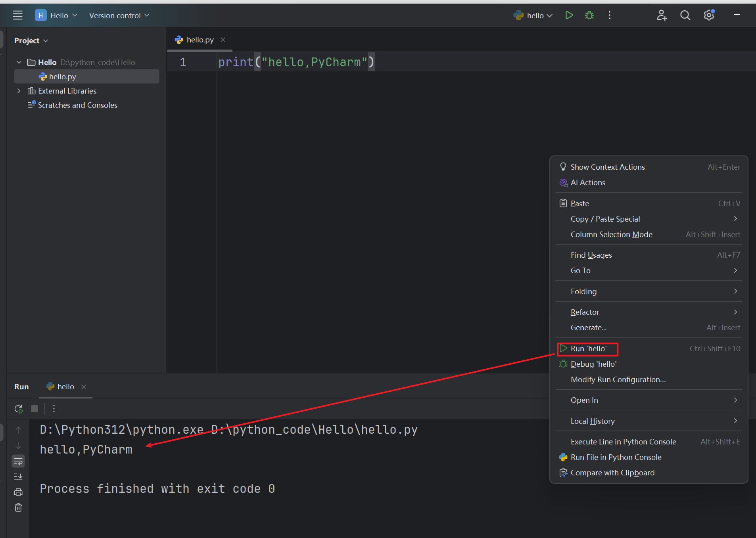Viewport: 756px width, 538px height.
Task: Click the Print icon in Run console
Action: pos(18,492)
